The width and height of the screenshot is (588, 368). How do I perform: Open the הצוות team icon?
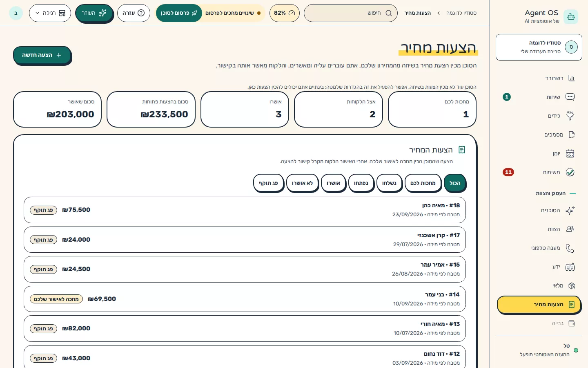point(570,229)
